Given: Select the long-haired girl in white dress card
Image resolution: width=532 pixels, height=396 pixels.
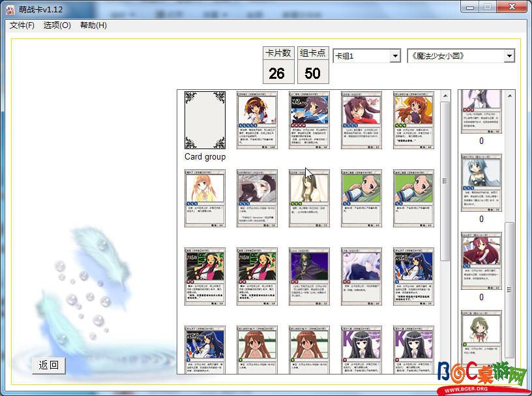Looking at the screenshot, I should (x=310, y=199).
